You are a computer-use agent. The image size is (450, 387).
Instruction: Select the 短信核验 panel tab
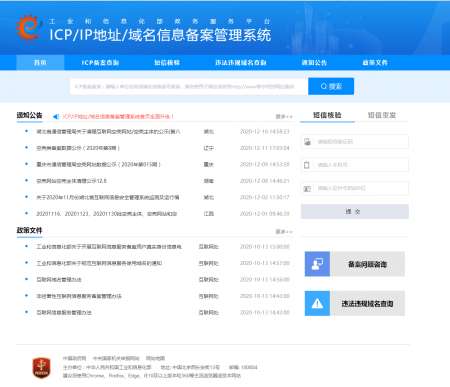(327, 115)
